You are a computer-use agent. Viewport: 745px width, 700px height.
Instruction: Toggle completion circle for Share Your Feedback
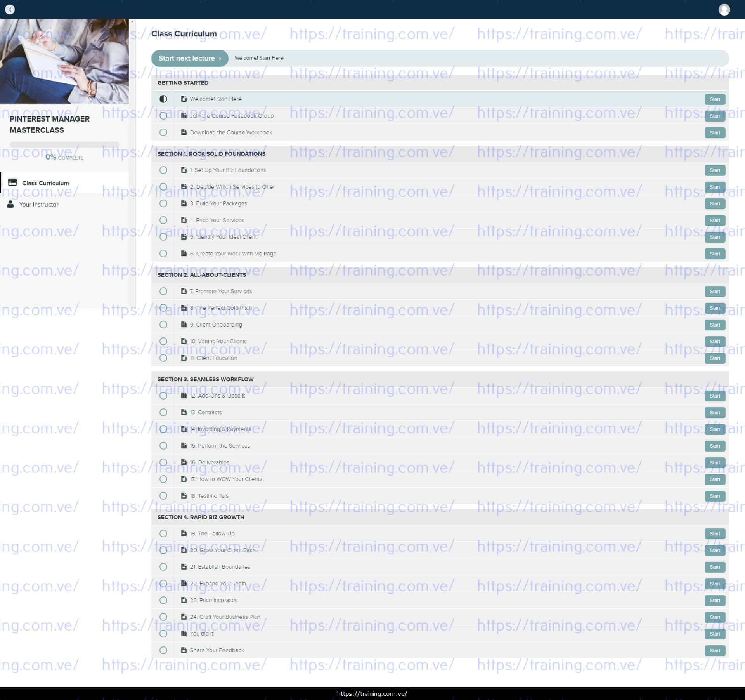tap(163, 650)
